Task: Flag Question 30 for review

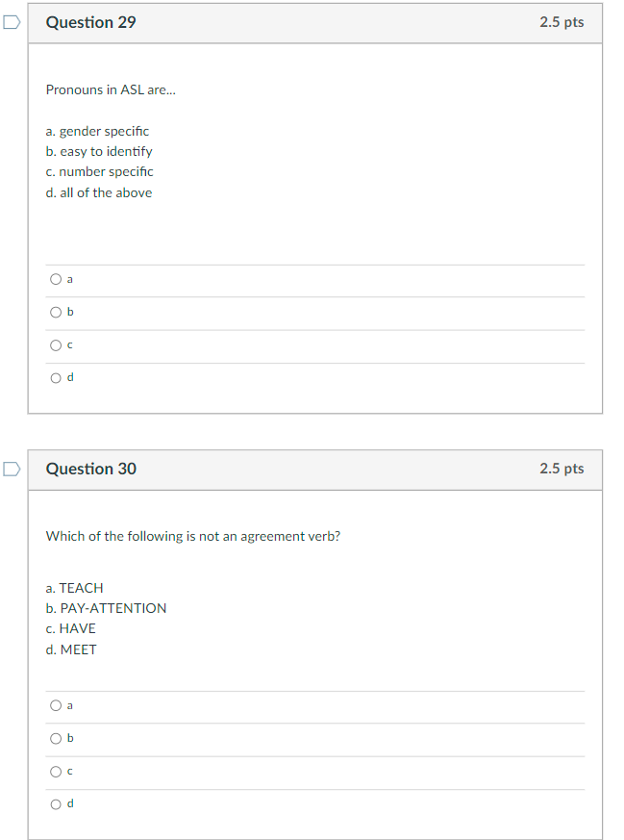Action: coord(11,470)
